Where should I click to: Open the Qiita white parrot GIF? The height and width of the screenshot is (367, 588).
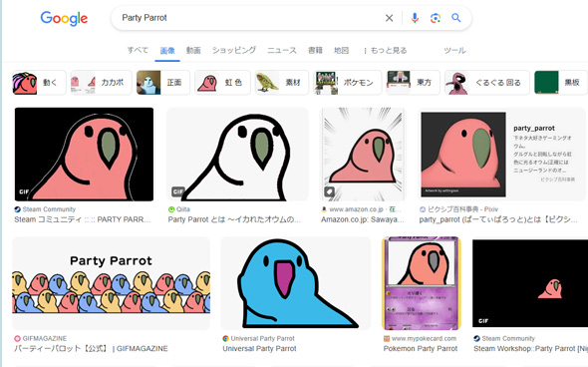click(x=237, y=155)
